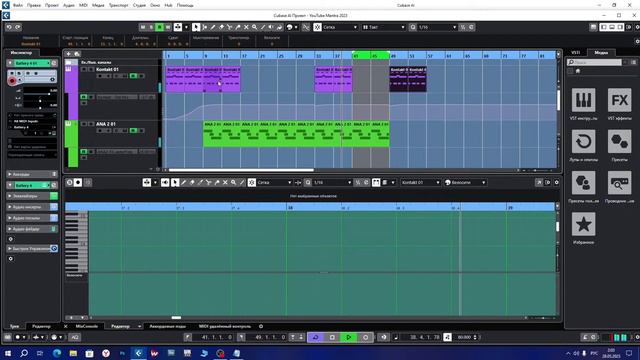640x360 pixels.
Task: Switch to the VSTi tab
Action: (576, 52)
